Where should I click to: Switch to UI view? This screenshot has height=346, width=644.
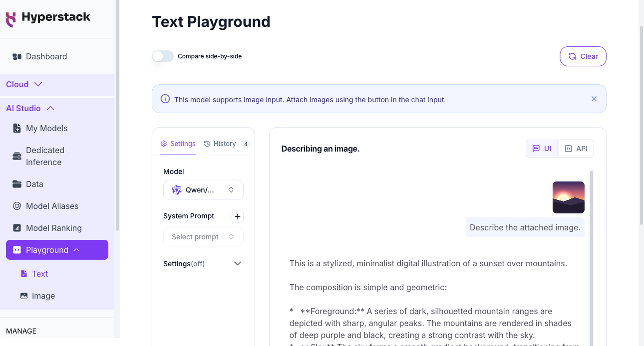coord(542,149)
